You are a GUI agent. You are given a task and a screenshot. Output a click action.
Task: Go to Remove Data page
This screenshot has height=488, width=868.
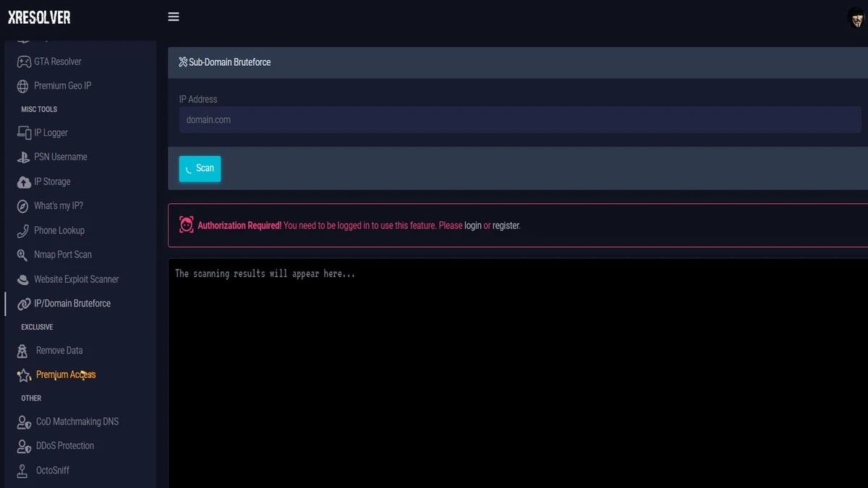coord(59,351)
